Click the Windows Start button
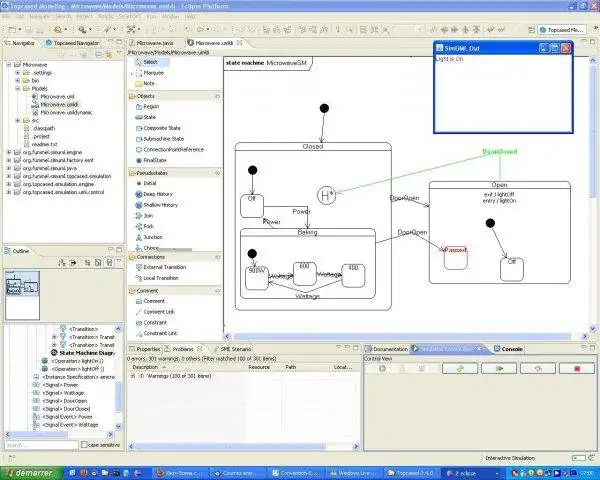Screen dimensions: 600x480 (28, 471)
